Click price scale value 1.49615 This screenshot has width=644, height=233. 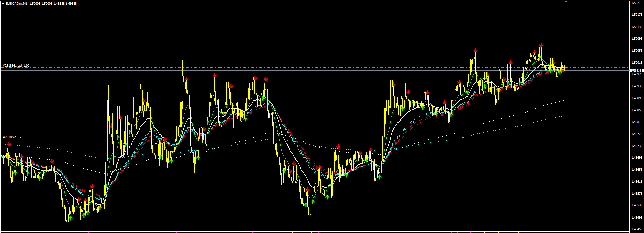[637, 182]
